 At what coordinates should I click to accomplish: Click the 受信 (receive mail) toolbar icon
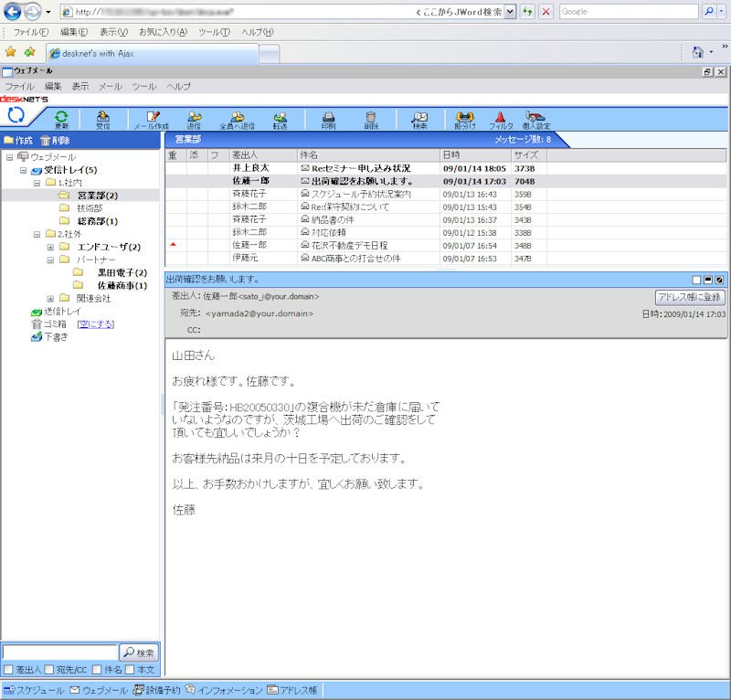[103, 120]
